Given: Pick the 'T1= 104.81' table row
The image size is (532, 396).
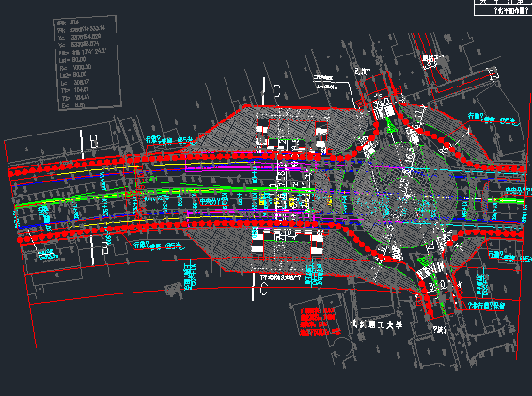Looking at the screenshot, I should tap(74, 90).
